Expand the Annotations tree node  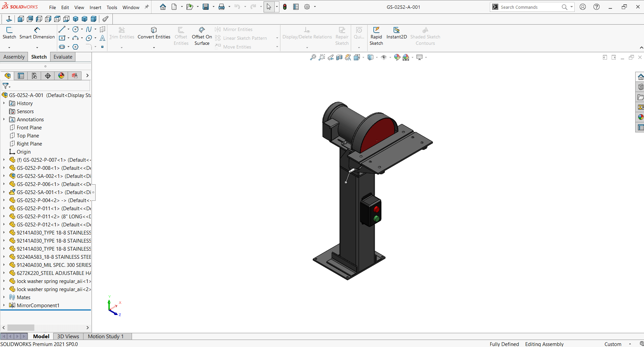click(x=4, y=120)
